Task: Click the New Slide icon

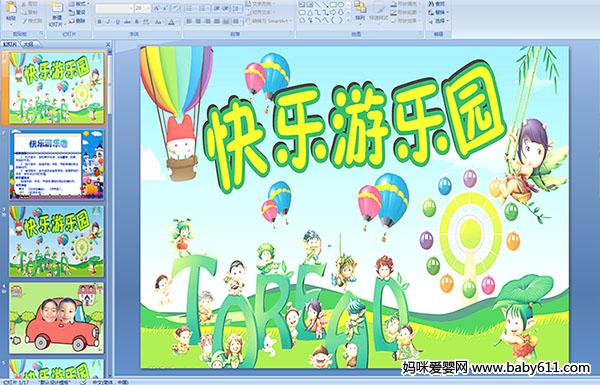Action: click(57, 13)
